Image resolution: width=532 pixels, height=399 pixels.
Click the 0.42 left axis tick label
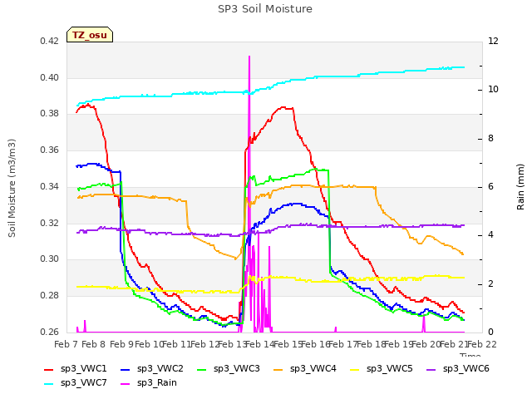(50, 41)
